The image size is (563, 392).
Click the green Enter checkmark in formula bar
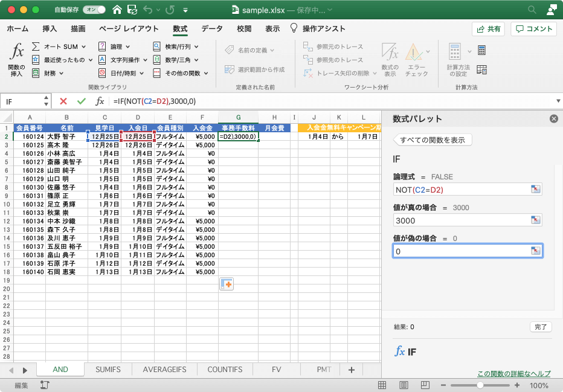pyautogui.click(x=81, y=101)
